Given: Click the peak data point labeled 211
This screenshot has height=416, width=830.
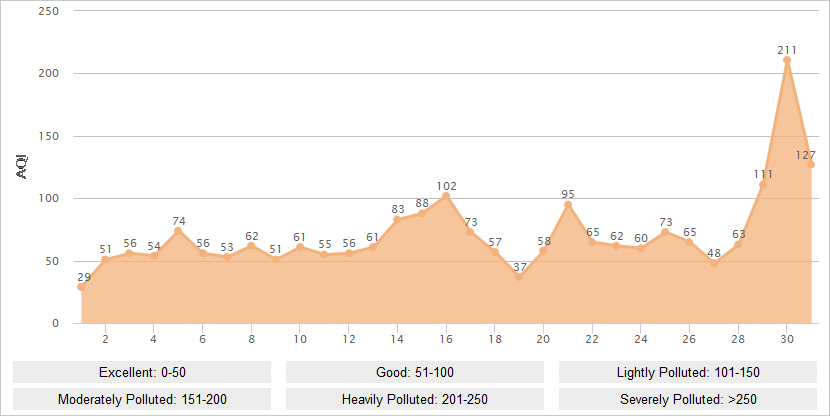Looking at the screenshot, I should (x=787, y=60).
